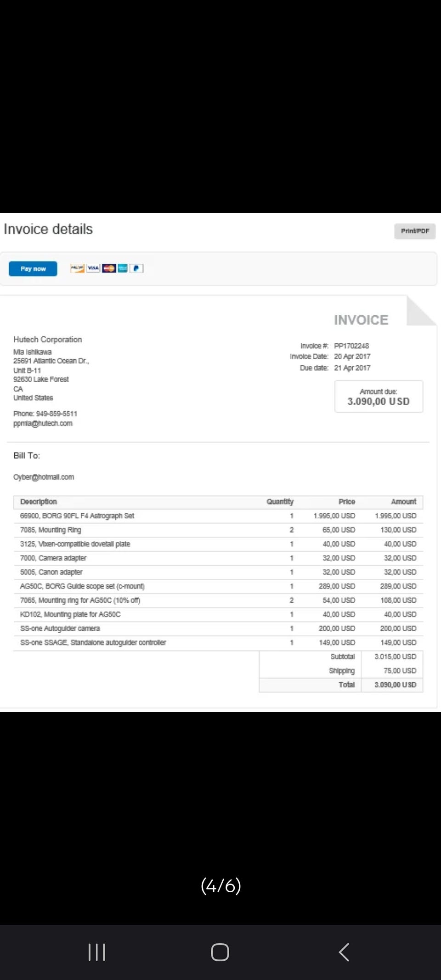This screenshot has width=441, height=980.
Task: Select the 7085, Mounting Ring row
Action: coord(218,530)
